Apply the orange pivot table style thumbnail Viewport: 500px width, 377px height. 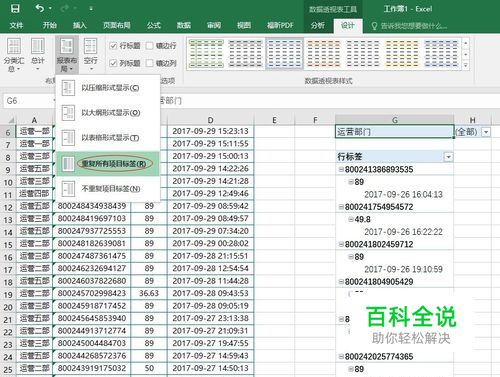point(323,53)
